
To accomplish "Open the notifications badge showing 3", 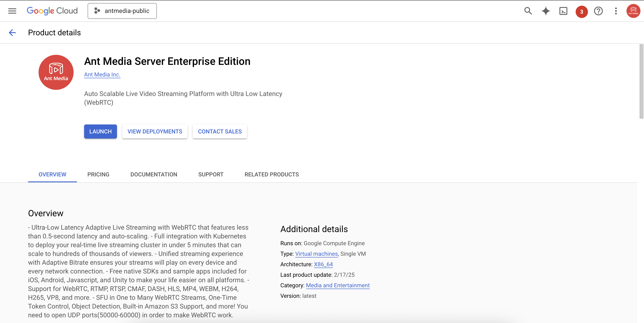I will click(x=582, y=11).
